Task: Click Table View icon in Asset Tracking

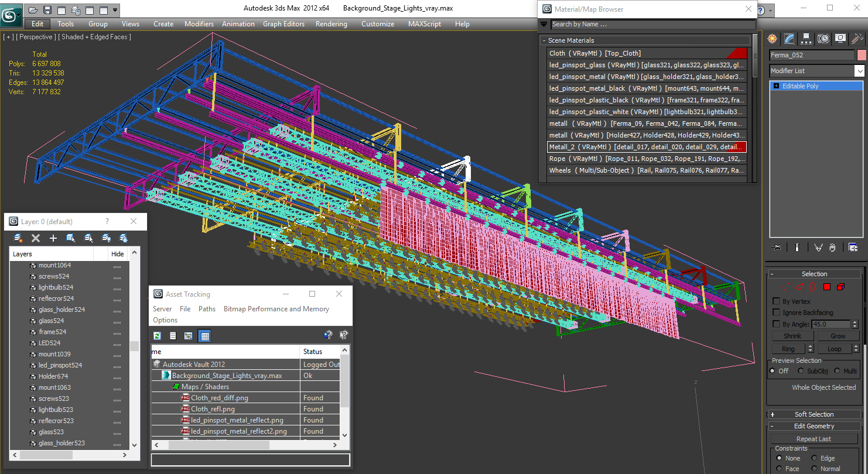Action: pyautogui.click(x=204, y=336)
